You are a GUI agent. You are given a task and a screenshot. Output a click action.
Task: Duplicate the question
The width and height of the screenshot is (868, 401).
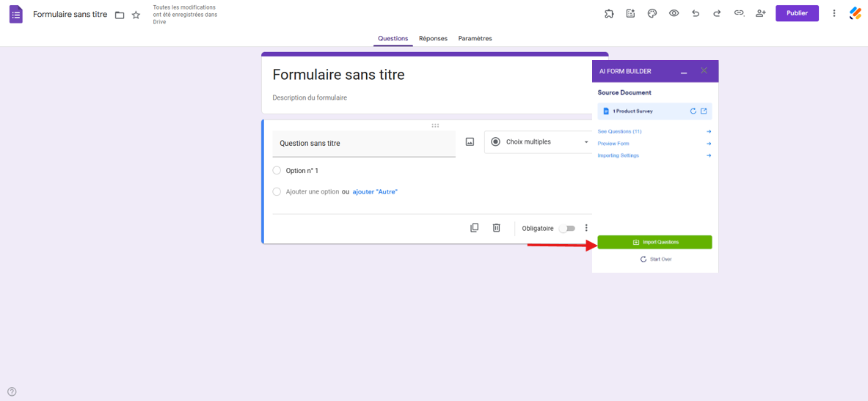475,228
